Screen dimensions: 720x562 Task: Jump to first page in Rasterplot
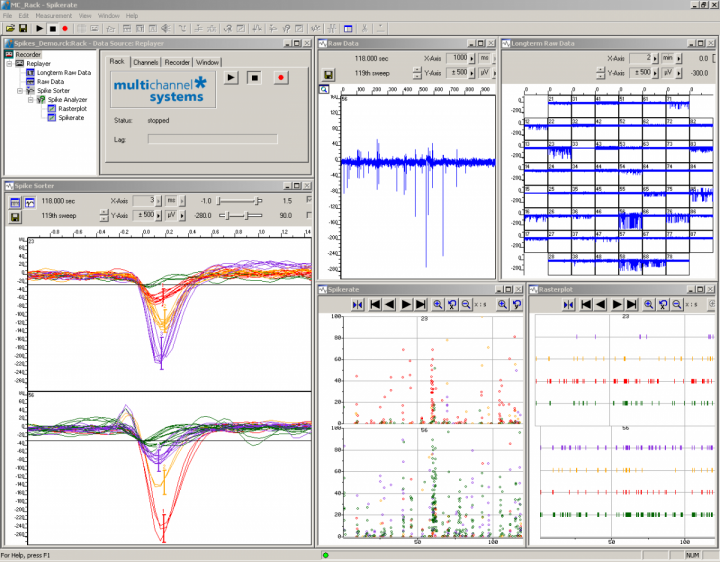pos(586,304)
